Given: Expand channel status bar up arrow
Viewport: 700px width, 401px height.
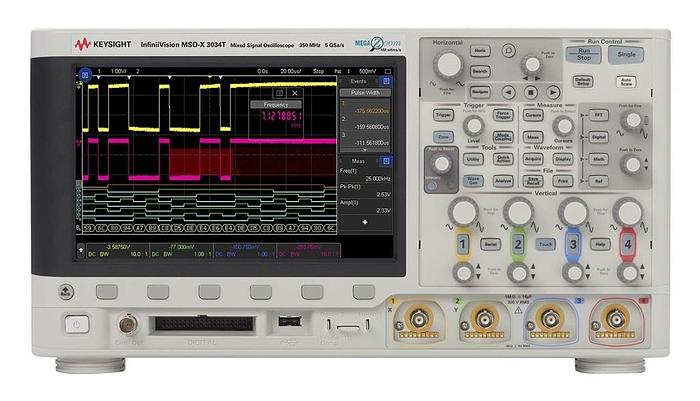Looking at the screenshot, I should [x=81, y=250].
